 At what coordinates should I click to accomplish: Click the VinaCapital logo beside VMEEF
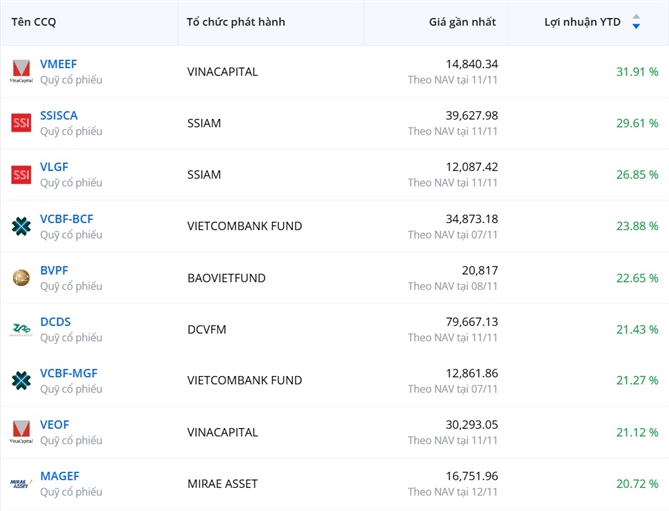tap(20, 71)
